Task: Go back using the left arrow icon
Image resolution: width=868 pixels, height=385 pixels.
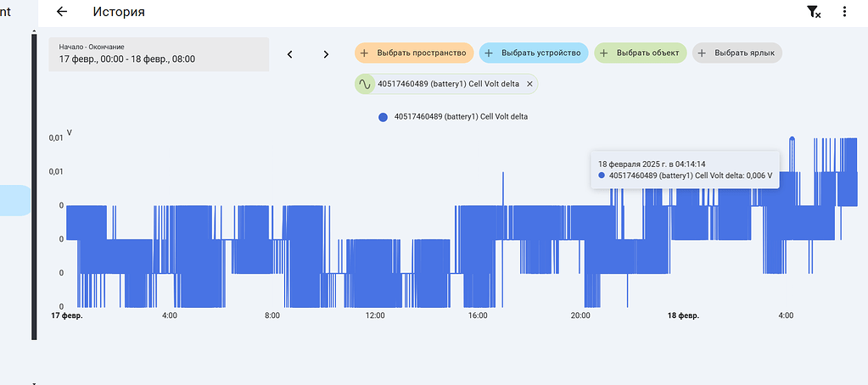Action: coord(62,12)
